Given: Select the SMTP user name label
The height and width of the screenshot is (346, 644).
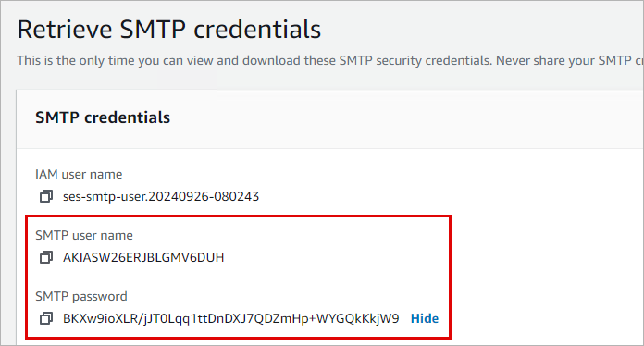Looking at the screenshot, I should point(84,235).
